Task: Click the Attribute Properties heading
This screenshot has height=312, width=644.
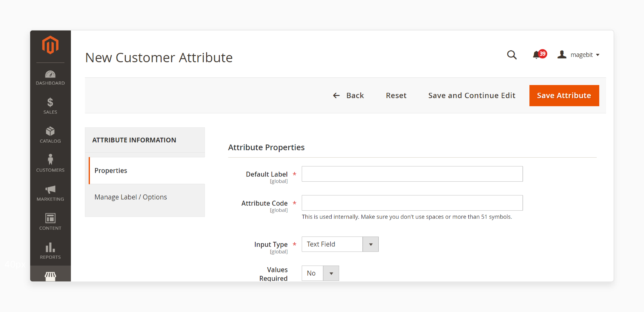Action: pyautogui.click(x=266, y=147)
